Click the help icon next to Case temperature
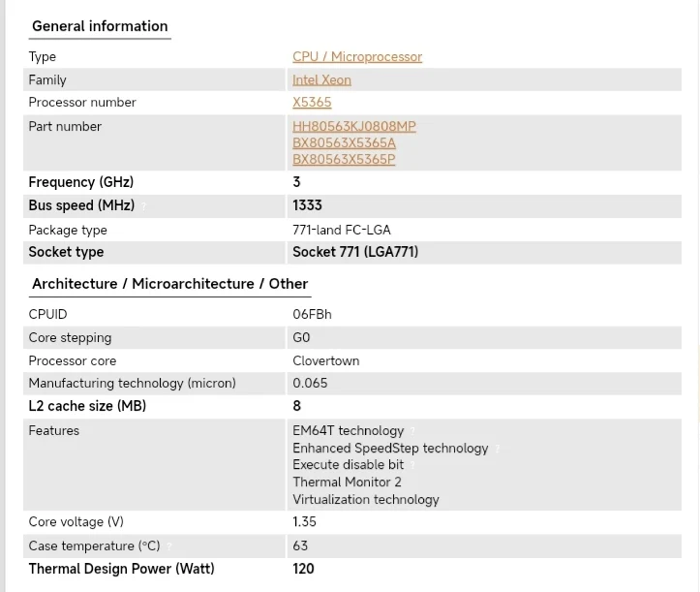Screen dimensions: 700x592 [170, 546]
